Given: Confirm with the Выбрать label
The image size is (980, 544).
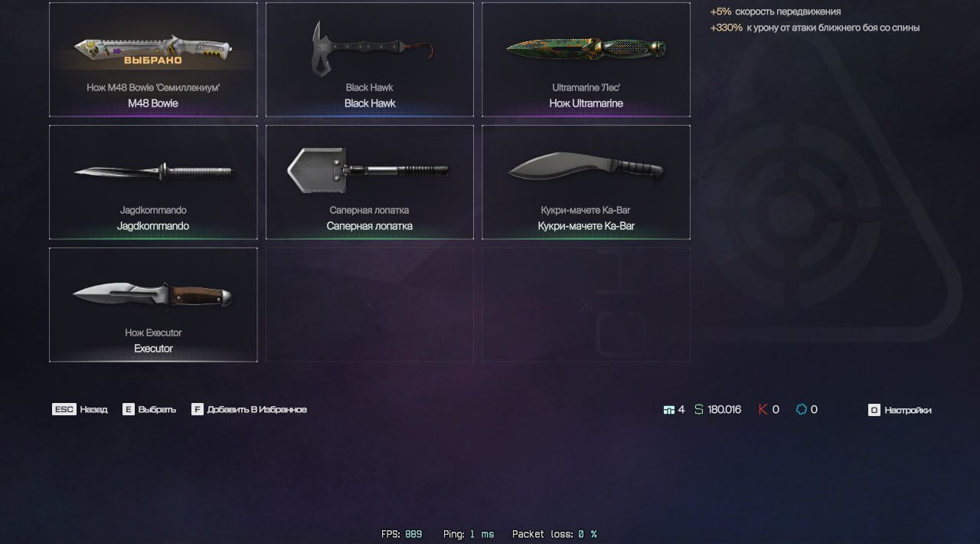Looking at the screenshot, I should pos(157,409).
